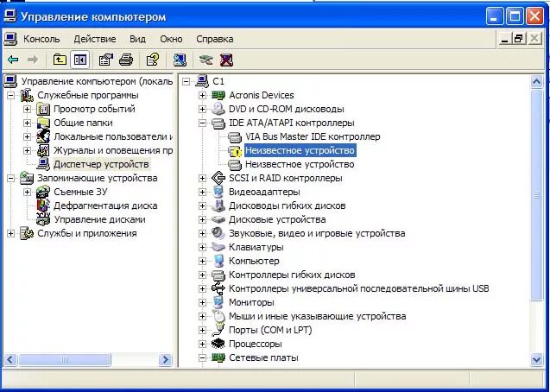
Task: Select Общие папки in the tree
Action: coord(83,123)
